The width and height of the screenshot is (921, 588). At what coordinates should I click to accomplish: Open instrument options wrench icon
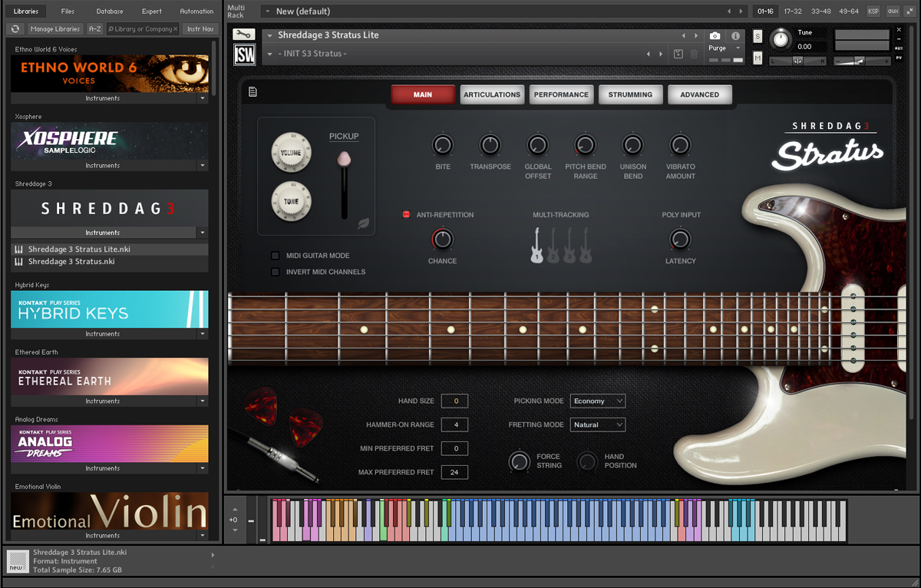[244, 35]
